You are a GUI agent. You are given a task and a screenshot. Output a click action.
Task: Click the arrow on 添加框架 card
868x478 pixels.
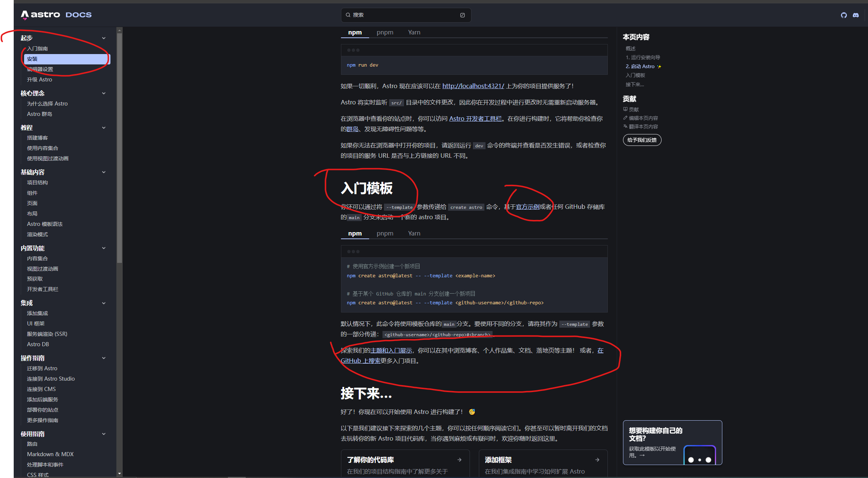[597, 459]
